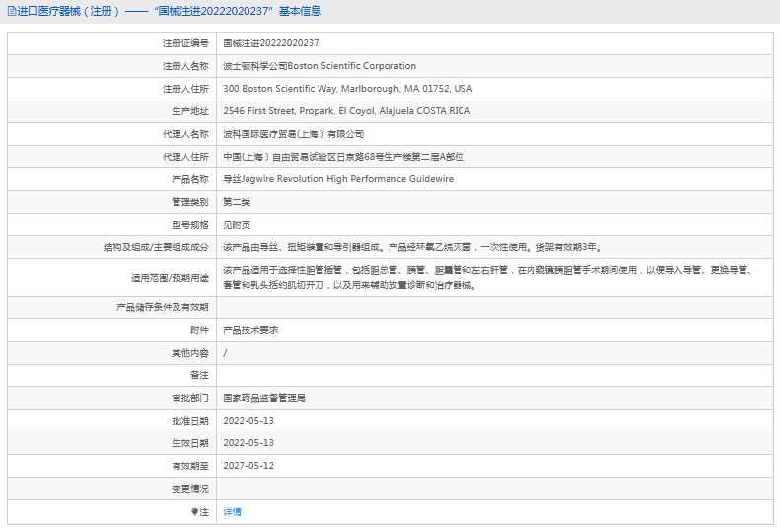This screenshot has height=532, width=780.
Task: Click the 适用范围/预期用途 label
Action: pos(170,278)
